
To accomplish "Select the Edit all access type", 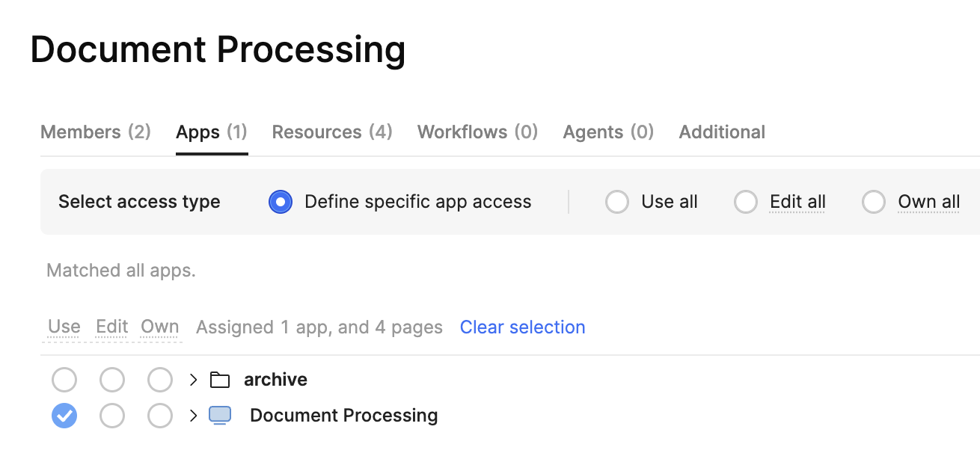I will tap(746, 202).
